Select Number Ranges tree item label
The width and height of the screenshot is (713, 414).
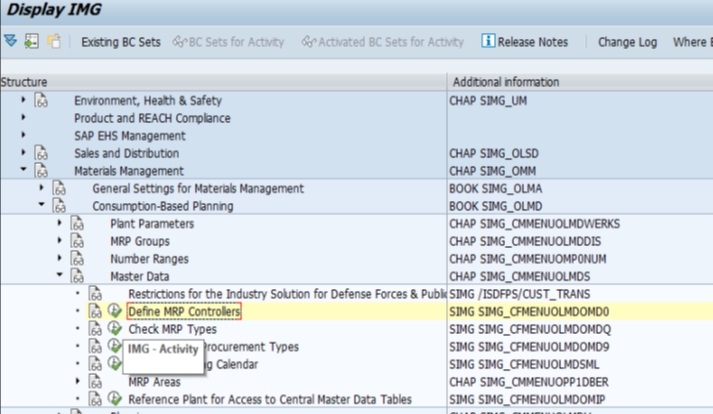coord(149,259)
